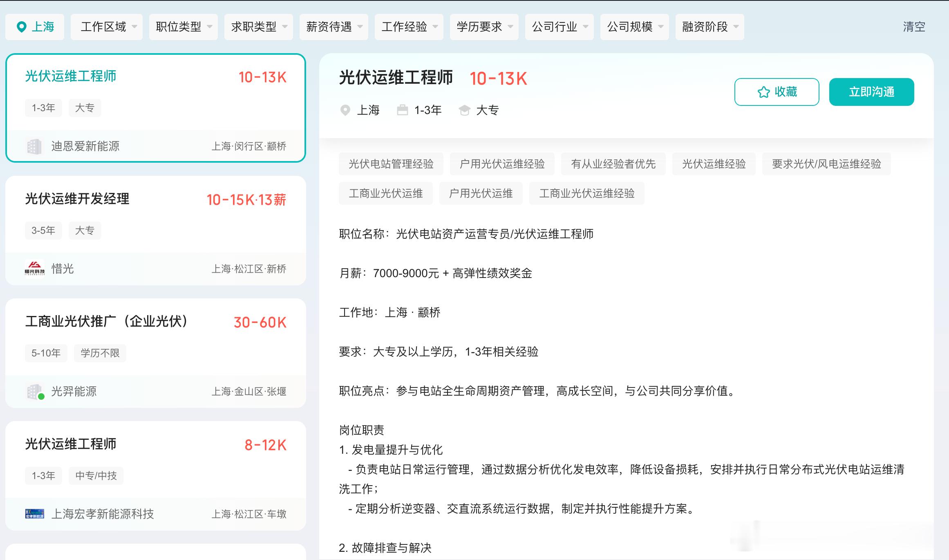Click the 惜光 company logo
949x560 pixels.
tap(34, 269)
